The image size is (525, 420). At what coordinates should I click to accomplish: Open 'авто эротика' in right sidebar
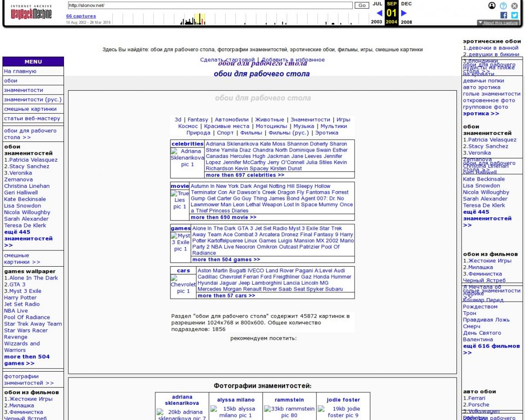482,87
